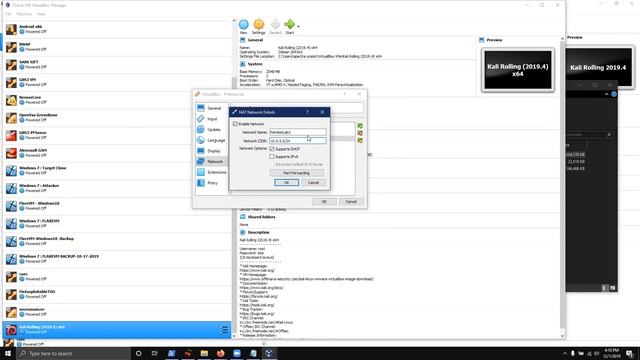Image resolution: width=640 pixels, height=360 pixels.
Task: Click the edit NAT network icon in Preferences
Action: [360, 140]
